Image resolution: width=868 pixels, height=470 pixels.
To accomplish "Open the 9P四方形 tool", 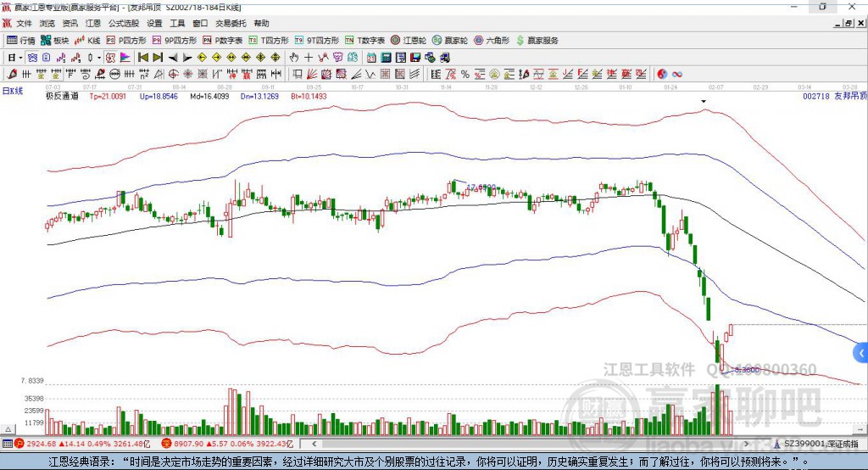I will point(175,41).
